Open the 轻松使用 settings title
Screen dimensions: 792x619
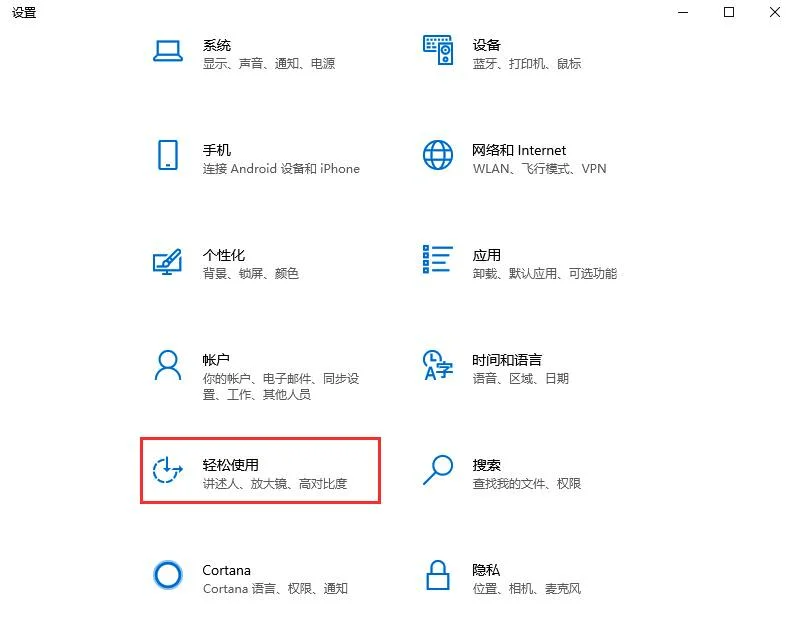pos(231,465)
